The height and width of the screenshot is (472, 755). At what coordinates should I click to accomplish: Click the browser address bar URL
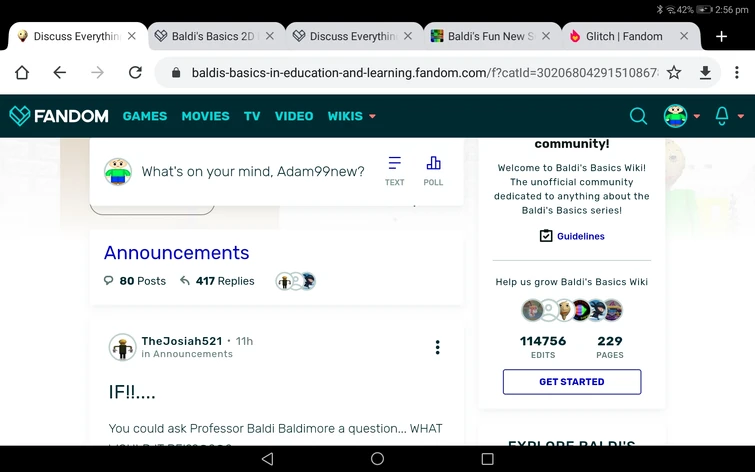pyautogui.click(x=424, y=73)
